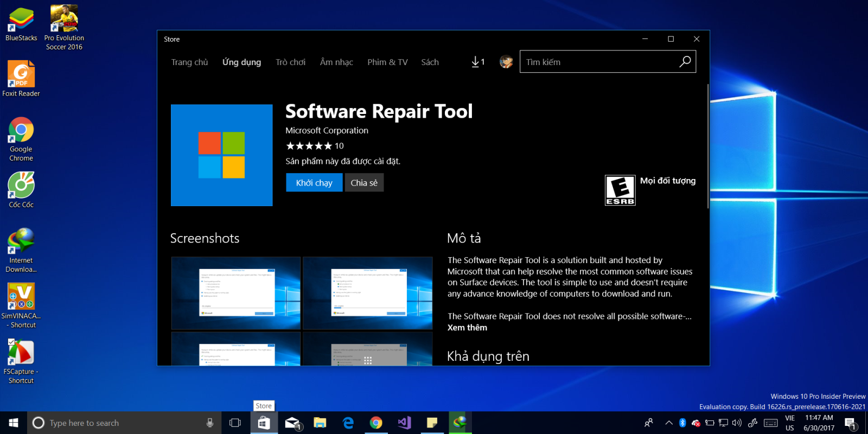The image size is (868, 434).
Task: Open volume control in system tray
Action: pos(737,423)
